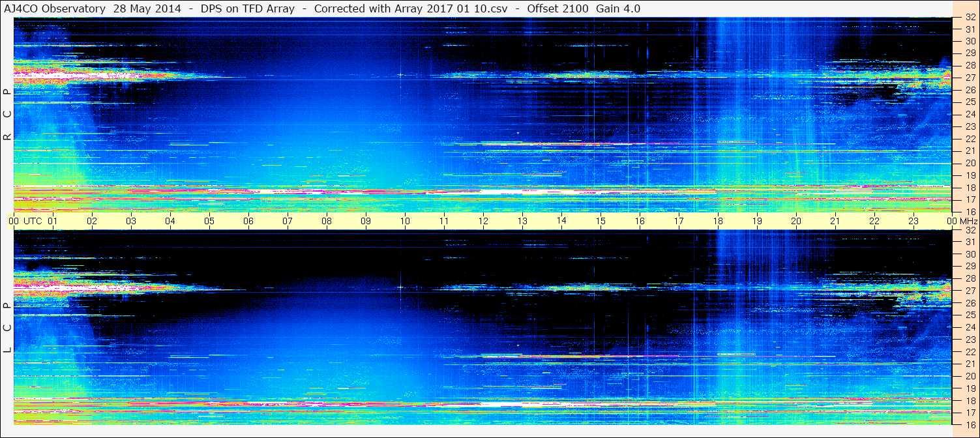Click the 02 hour mark on time axis

pos(92,221)
